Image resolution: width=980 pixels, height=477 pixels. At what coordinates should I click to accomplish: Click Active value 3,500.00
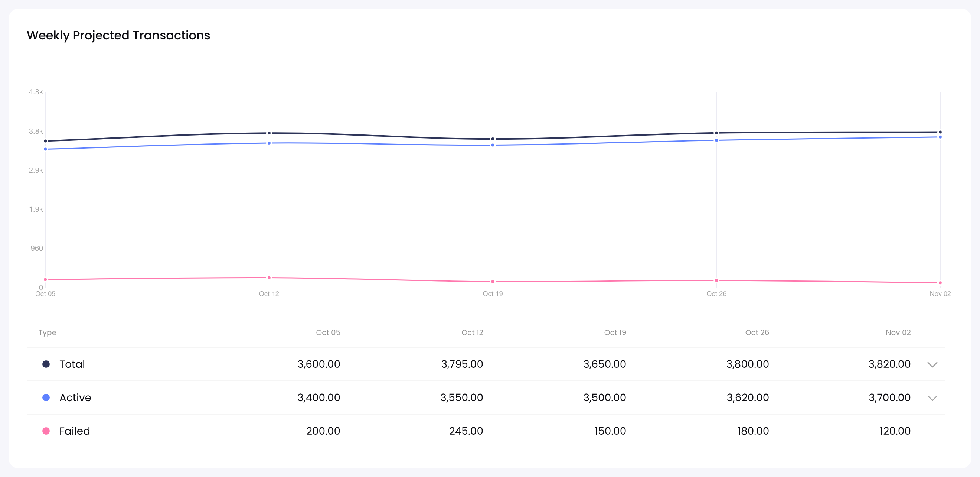coord(604,397)
